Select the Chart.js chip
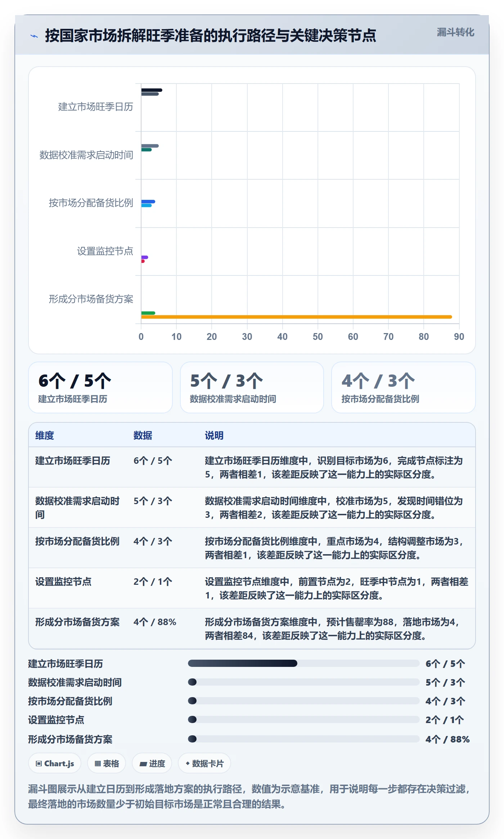This screenshot has height=839, width=504. [55, 763]
